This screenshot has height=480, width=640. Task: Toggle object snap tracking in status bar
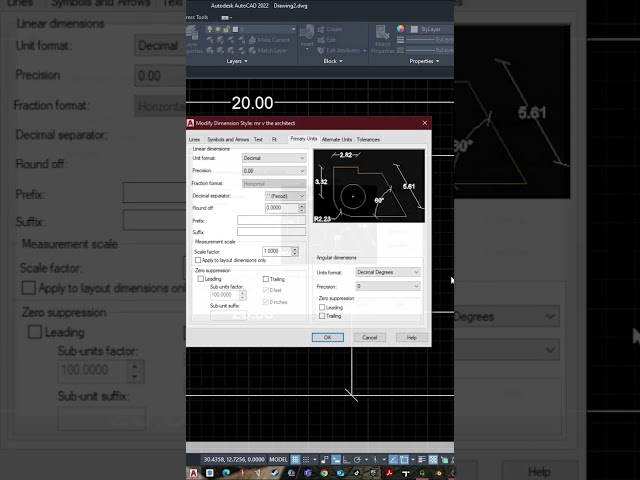click(393, 460)
